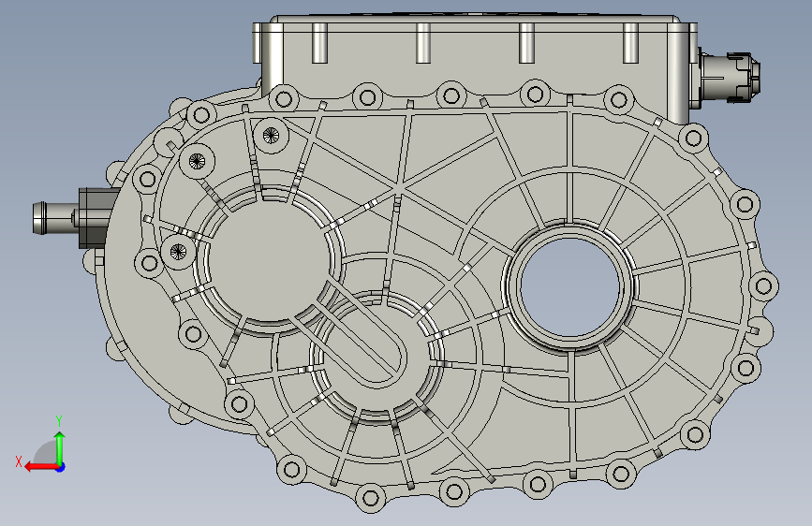
Task: Click the blue Z axis ball on triad
Action: point(61,467)
